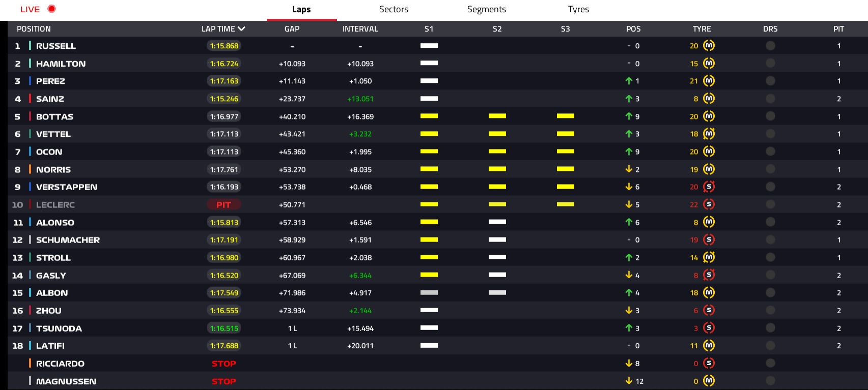Click Leclerc's red PIT badge
The image size is (868, 390).
223,205
